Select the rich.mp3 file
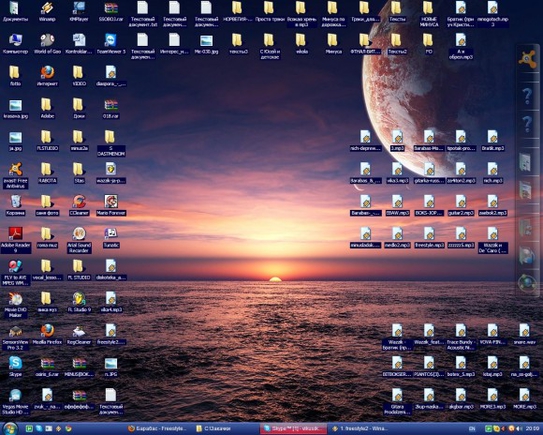This screenshot has width=543, height=435. point(492,173)
